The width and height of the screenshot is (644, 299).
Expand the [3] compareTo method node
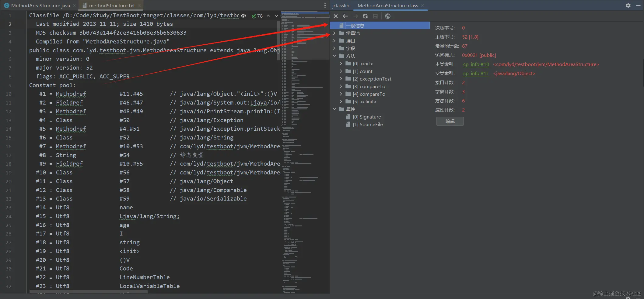point(341,86)
